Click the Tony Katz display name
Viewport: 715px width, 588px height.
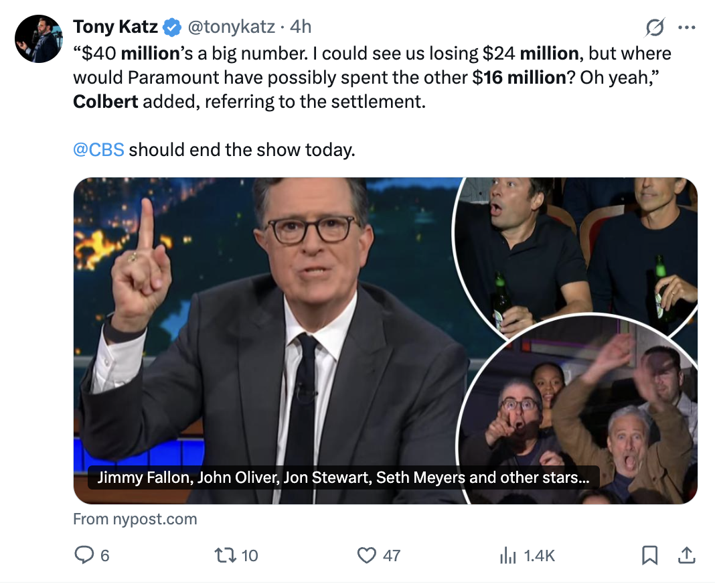pyautogui.click(x=115, y=27)
